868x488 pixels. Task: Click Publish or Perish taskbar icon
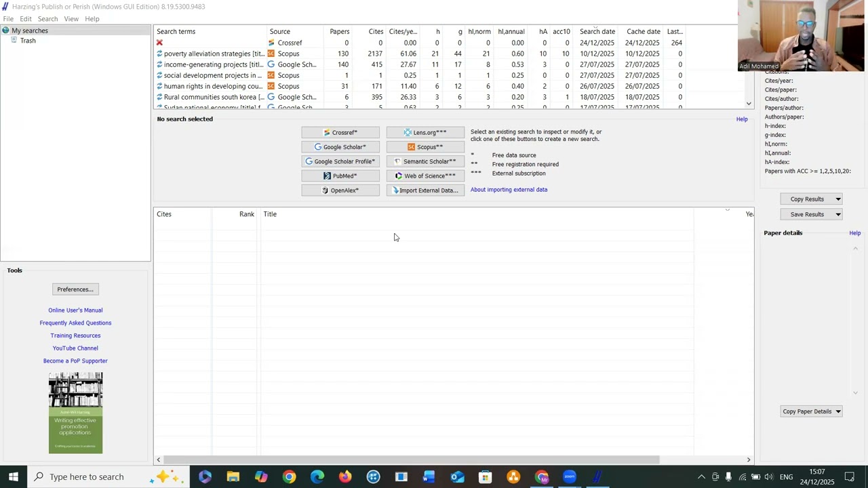597,477
